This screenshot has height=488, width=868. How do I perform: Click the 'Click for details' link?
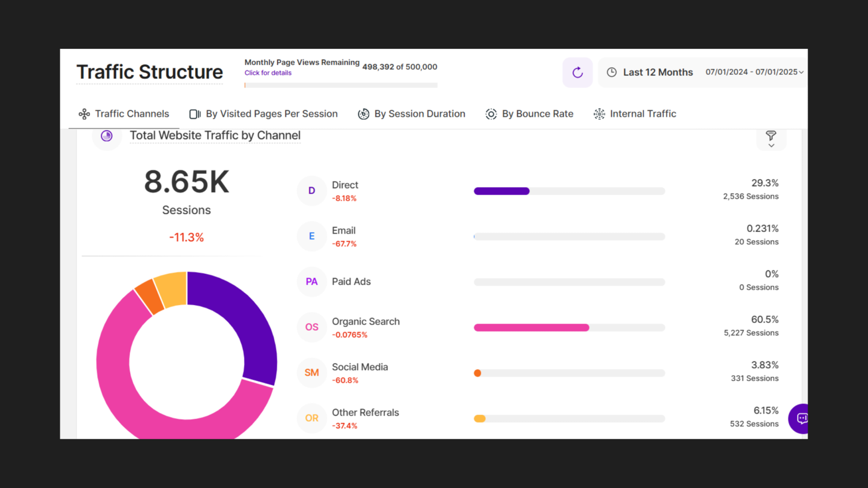(268, 73)
